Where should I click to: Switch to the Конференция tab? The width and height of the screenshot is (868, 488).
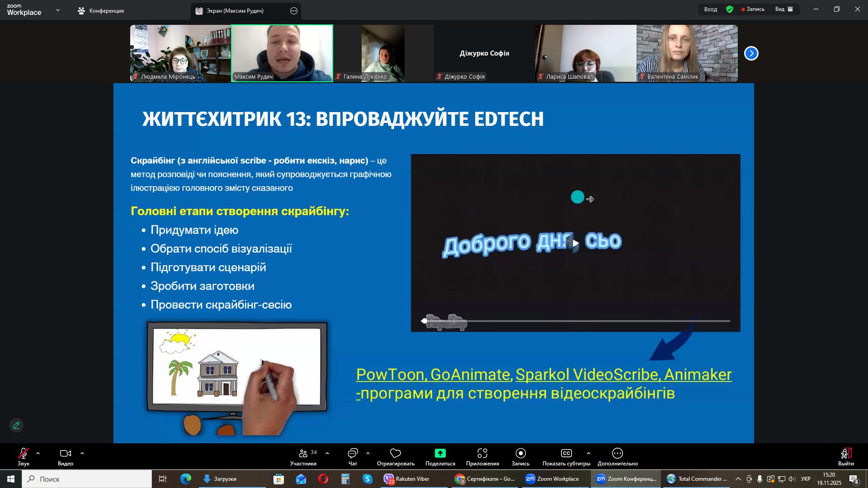pos(101,11)
